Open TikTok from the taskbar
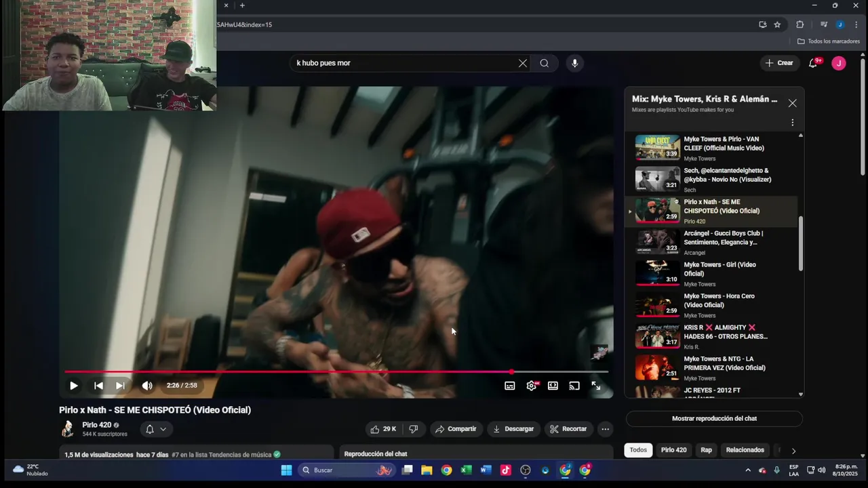The height and width of the screenshot is (488, 868). (x=505, y=470)
